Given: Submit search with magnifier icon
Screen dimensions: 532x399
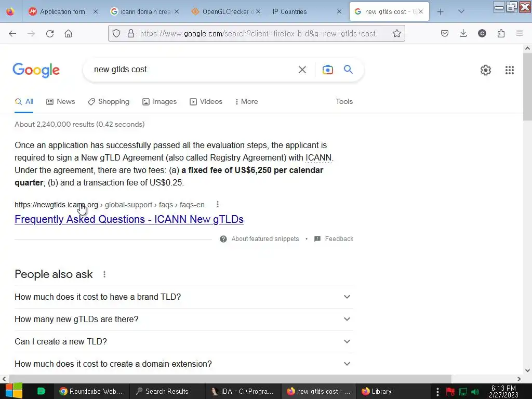Looking at the screenshot, I should pos(348,70).
